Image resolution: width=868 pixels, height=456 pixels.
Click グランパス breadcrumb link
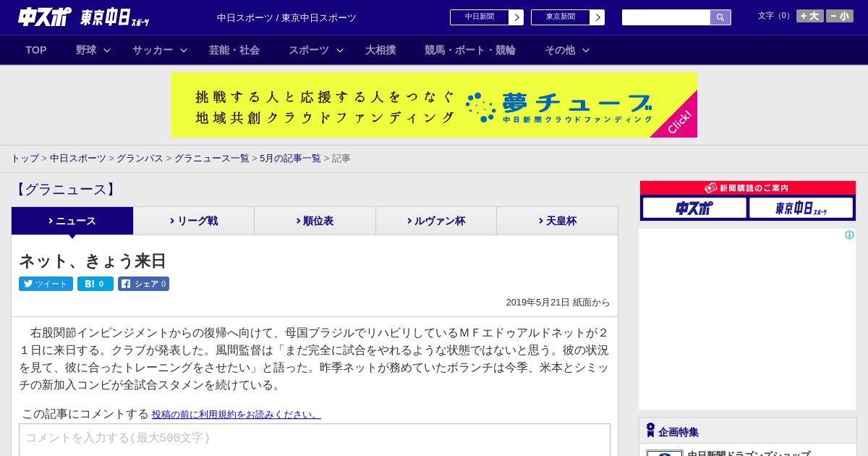click(140, 159)
